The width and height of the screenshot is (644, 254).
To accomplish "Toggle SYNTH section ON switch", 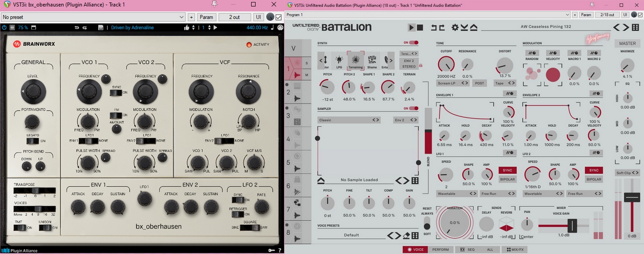I will [x=414, y=43].
